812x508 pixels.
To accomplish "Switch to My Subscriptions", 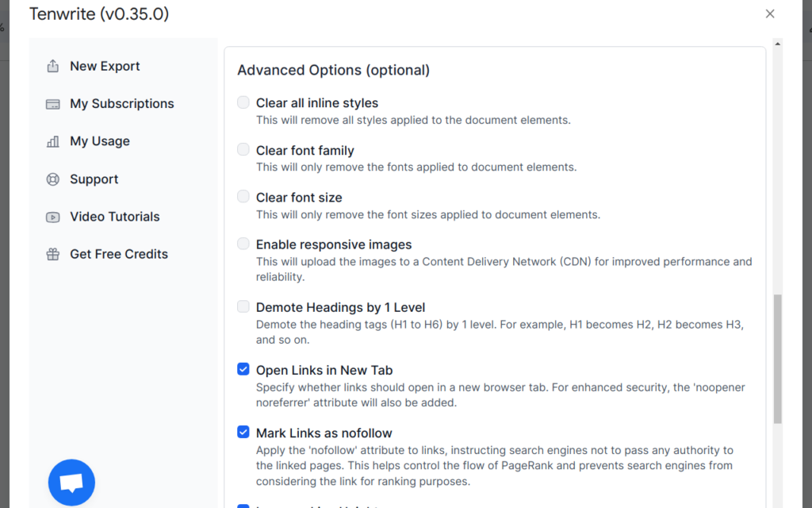I will [122, 103].
